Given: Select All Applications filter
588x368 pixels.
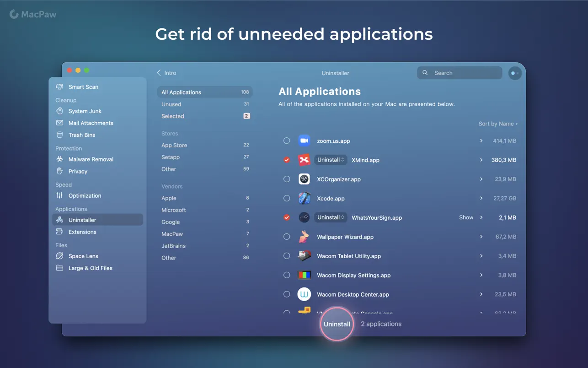Looking at the screenshot, I should point(205,92).
